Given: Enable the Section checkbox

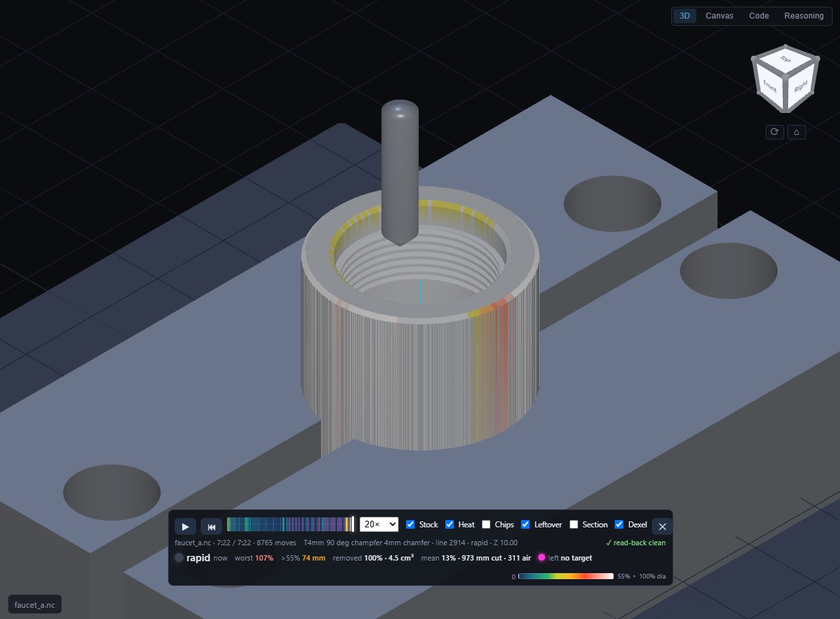Looking at the screenshot, I should click(x=574, y=525).
